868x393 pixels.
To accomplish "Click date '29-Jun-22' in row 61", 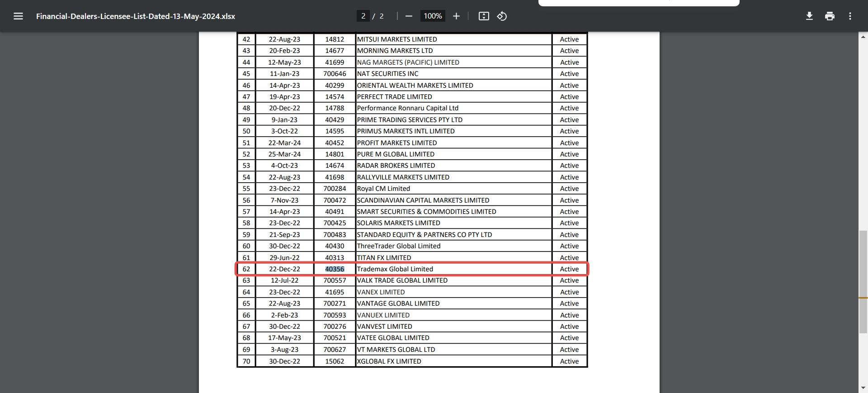I will click(284, 258).
